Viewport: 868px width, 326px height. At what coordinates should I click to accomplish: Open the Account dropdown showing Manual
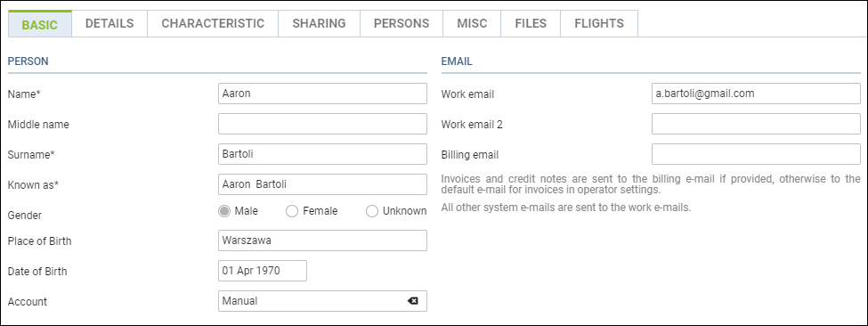(x=323, y=301)
